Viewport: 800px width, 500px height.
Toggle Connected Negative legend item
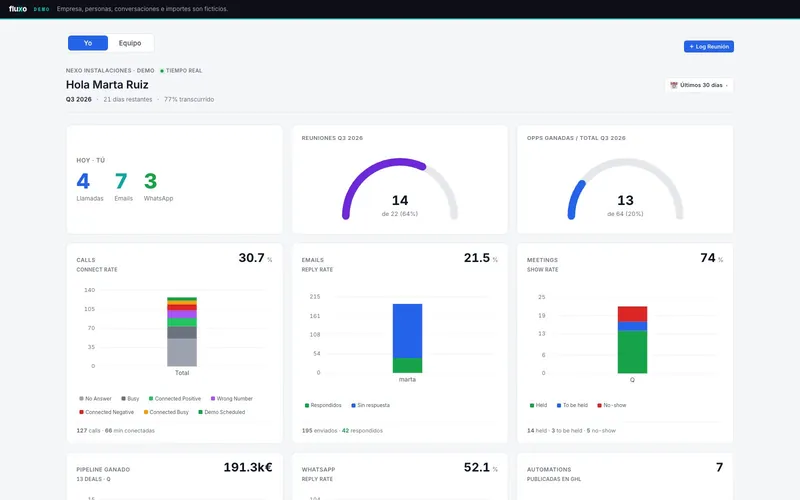106,412
